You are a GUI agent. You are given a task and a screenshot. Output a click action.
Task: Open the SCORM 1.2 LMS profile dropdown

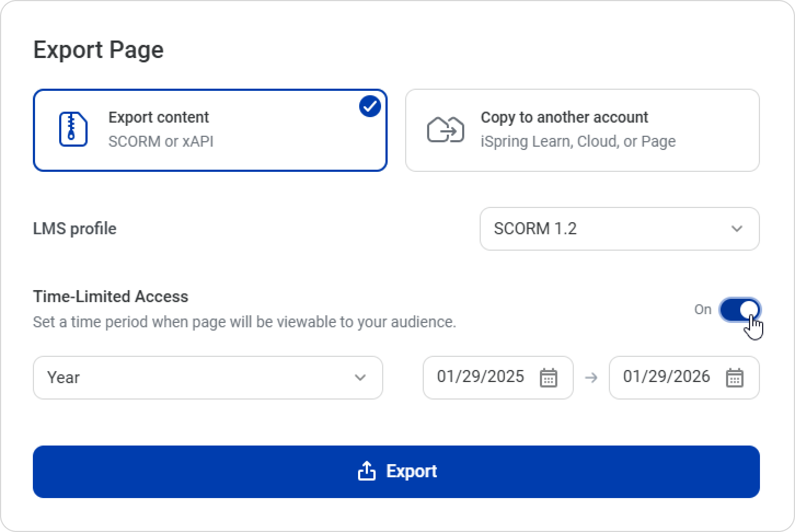point(619,229)
